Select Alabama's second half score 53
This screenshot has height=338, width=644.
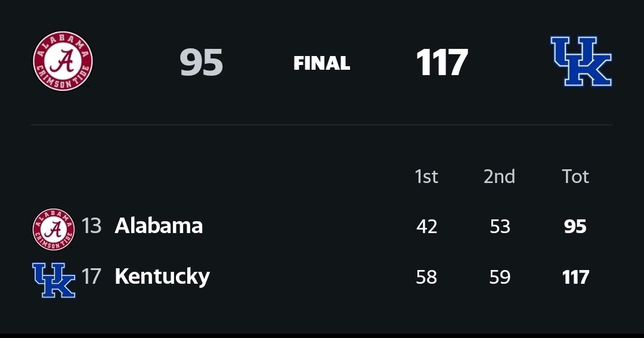[x=500, y=227]
